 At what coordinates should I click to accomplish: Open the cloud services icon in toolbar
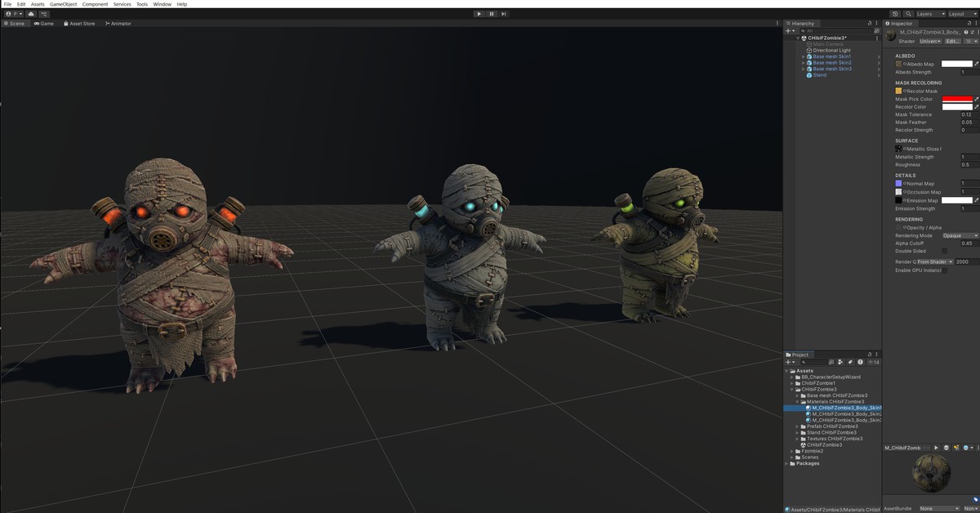[x=31, y=14]
